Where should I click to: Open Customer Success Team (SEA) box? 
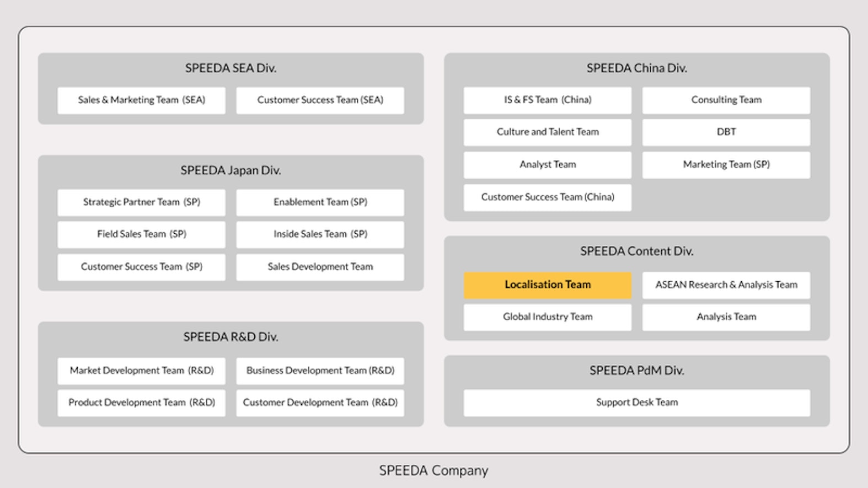coord(320,100)
